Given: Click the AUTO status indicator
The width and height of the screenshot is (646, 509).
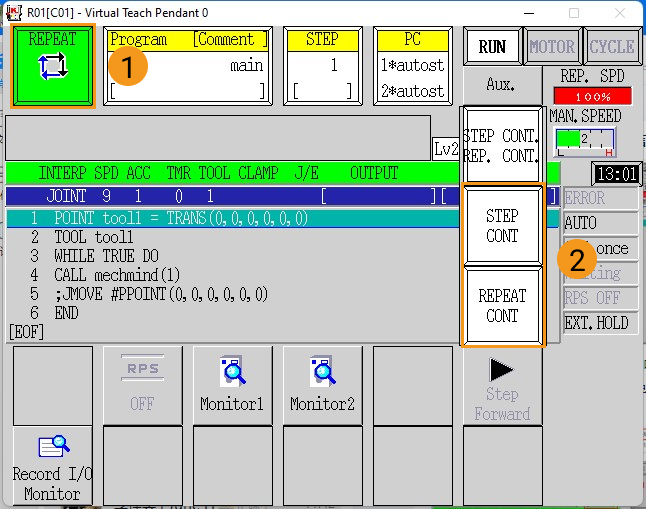Looking at the screenshot, I should 600,223.
